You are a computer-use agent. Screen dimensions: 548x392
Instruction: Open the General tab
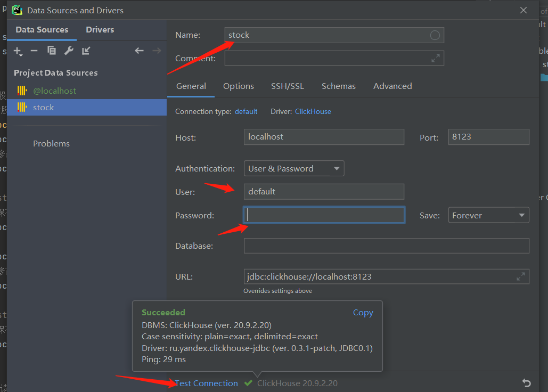tap(191, 86)
